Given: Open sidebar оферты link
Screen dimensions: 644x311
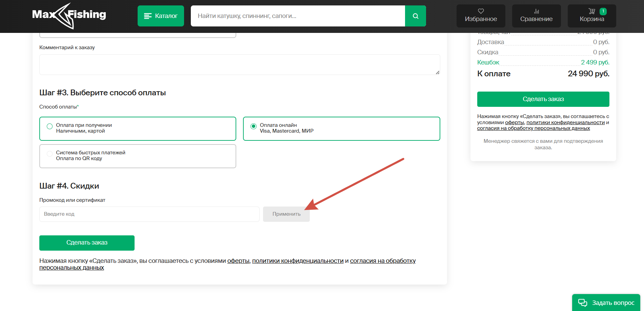Looking at the screenshot, I should 514,122.
